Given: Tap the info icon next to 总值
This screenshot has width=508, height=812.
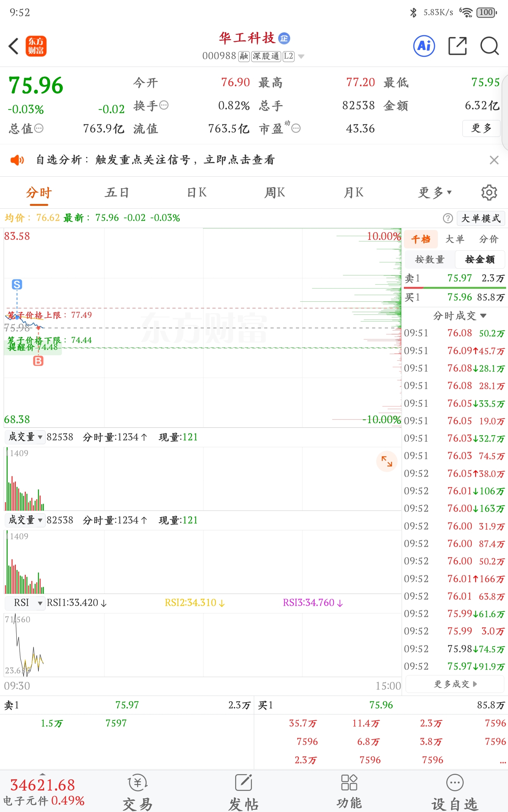Looking at the screenshot, I should pos(39,128).
